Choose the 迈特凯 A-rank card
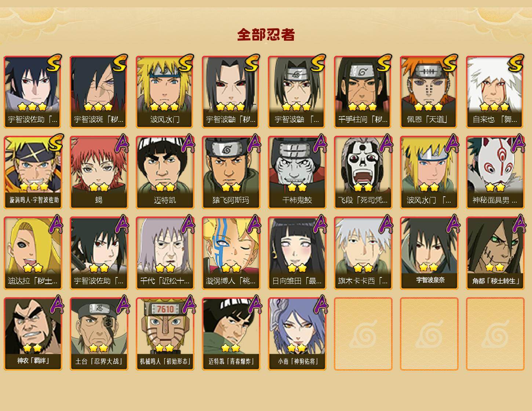This screenshot has height=411, width=532. coord(165,172)
